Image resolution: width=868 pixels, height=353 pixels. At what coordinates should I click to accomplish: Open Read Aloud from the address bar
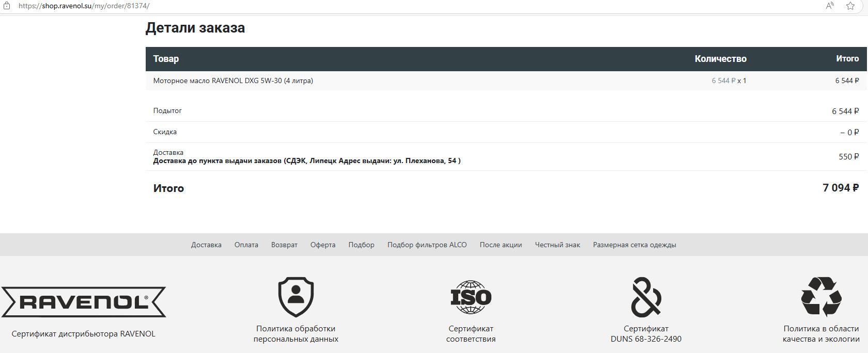[830, 6]
